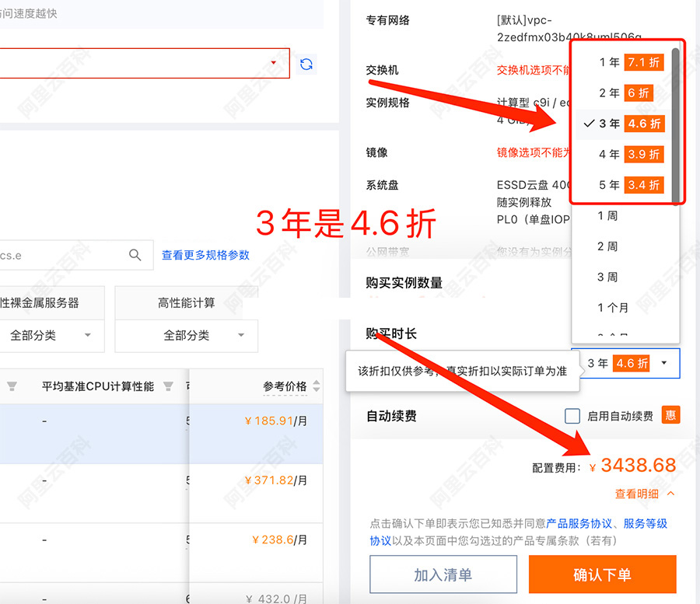The width and height of the screenshot is (700, 604).
Task: Open the first 全部分类 dropdown
Action: [48, 336]
